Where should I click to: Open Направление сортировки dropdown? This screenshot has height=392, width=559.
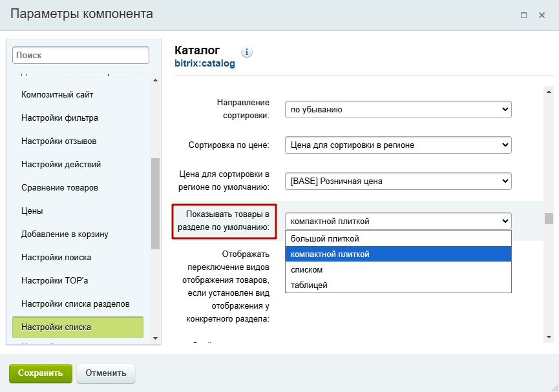(x=398, y=109)
